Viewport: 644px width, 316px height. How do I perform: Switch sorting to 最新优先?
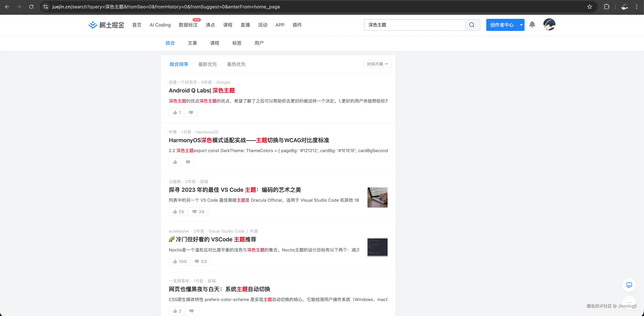pyautogui.click(x=208, y=64)
